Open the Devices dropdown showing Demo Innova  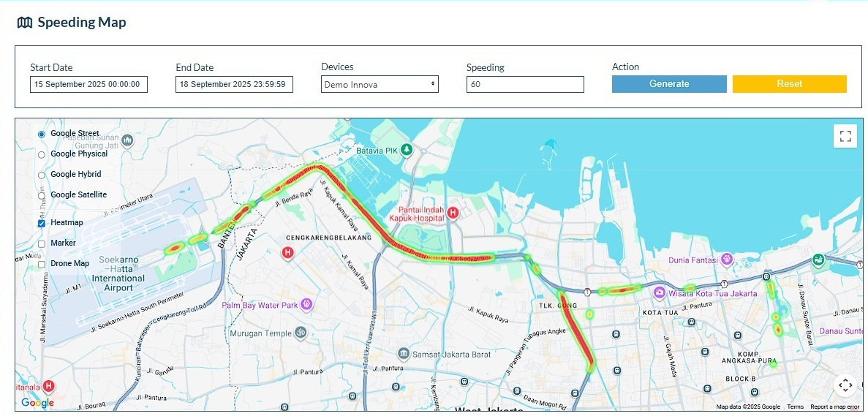point(380,85)
